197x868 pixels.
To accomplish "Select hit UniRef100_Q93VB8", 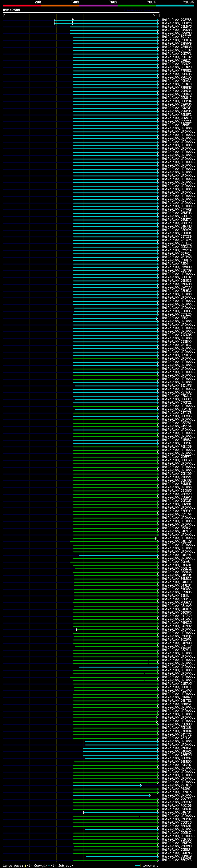I will point(177,20).
